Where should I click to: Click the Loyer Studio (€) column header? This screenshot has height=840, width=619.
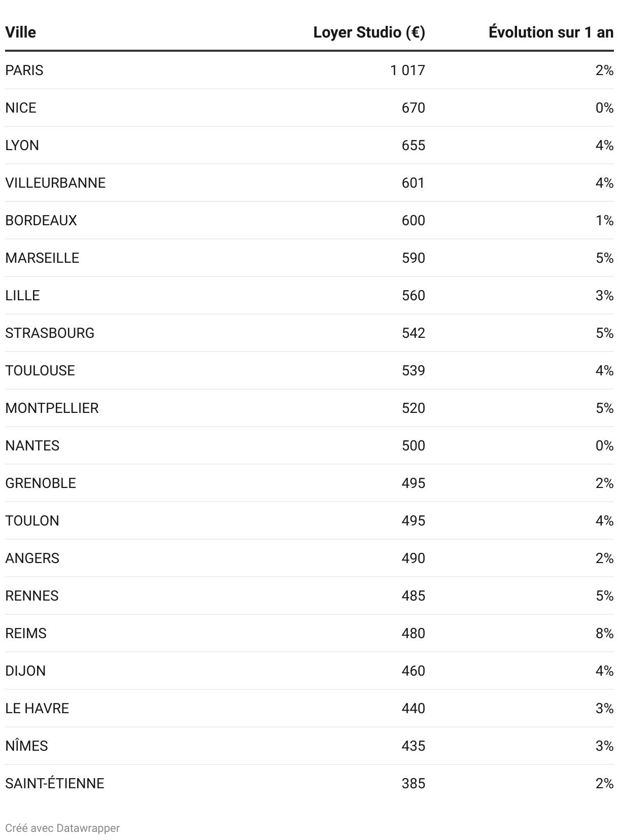369,32
